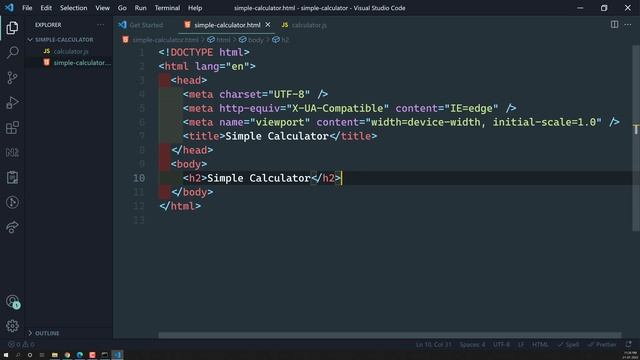
Task: Switch to the calculator.js tab
Action: pyautogui.click(x=304, y=25)
